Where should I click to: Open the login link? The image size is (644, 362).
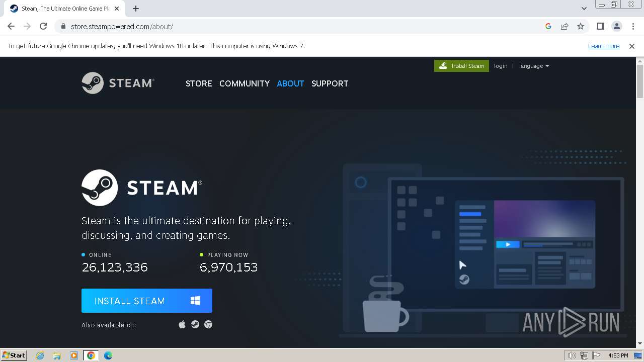(x=501, y=66)
